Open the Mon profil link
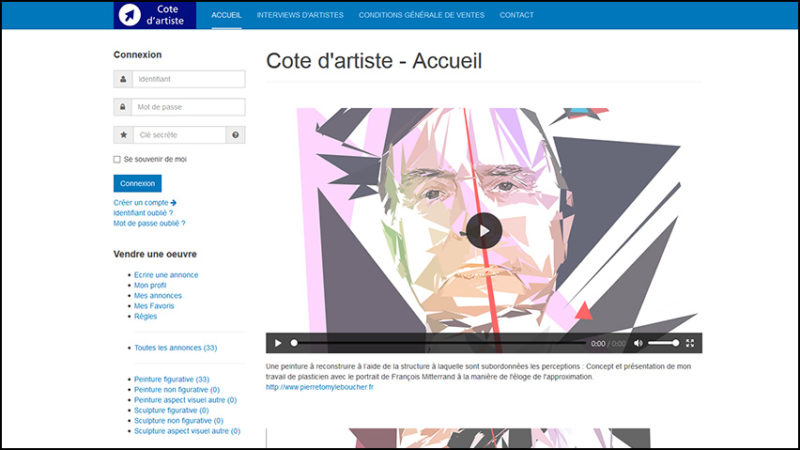 click(150, 285)
